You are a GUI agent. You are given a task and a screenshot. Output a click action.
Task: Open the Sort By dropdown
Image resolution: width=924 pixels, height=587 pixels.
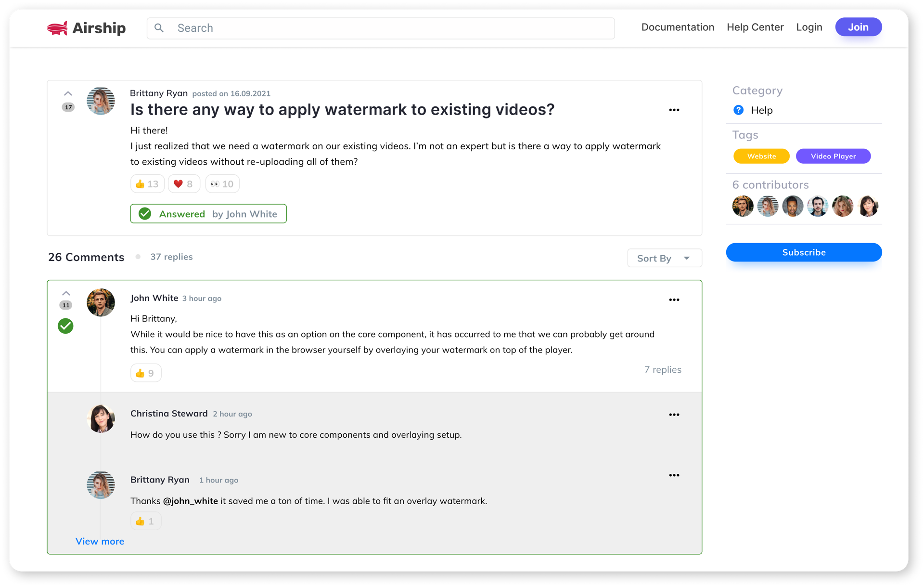click(x=664, y=258)
